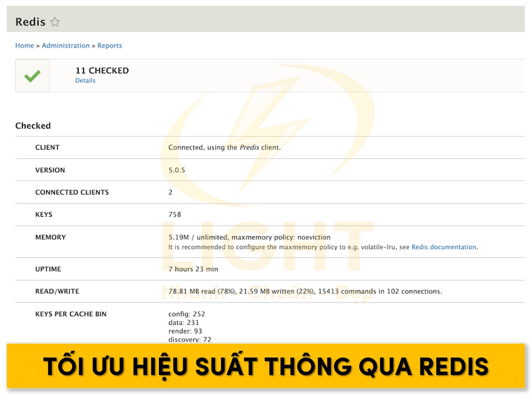Select the CONNECTED CLIENTS row label
The height and width of the screenshot is (398, 532).
click(72, 192)
